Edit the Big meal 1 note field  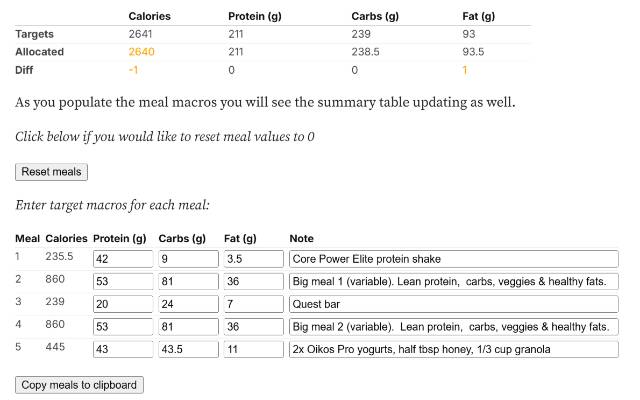coord(454,282)
